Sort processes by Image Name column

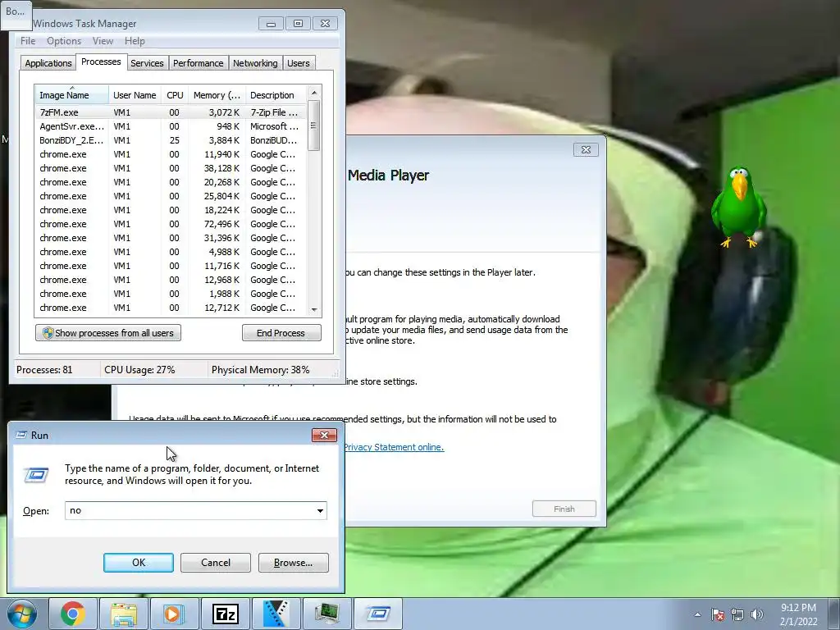tap(72, 95)
